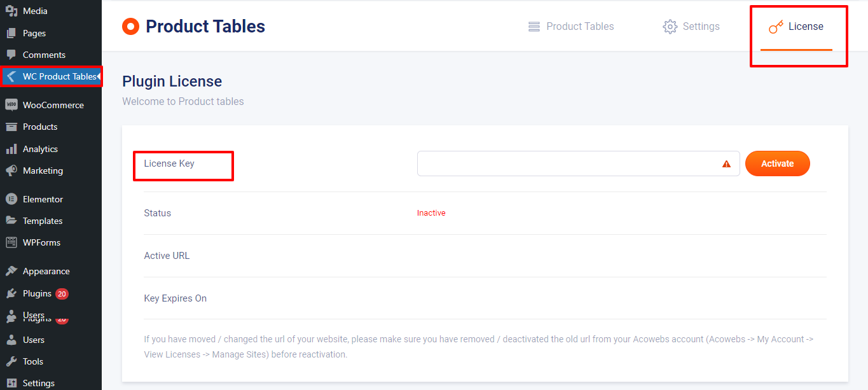Select the Comments bubble icon
The image size is (868, 390).
11,55
